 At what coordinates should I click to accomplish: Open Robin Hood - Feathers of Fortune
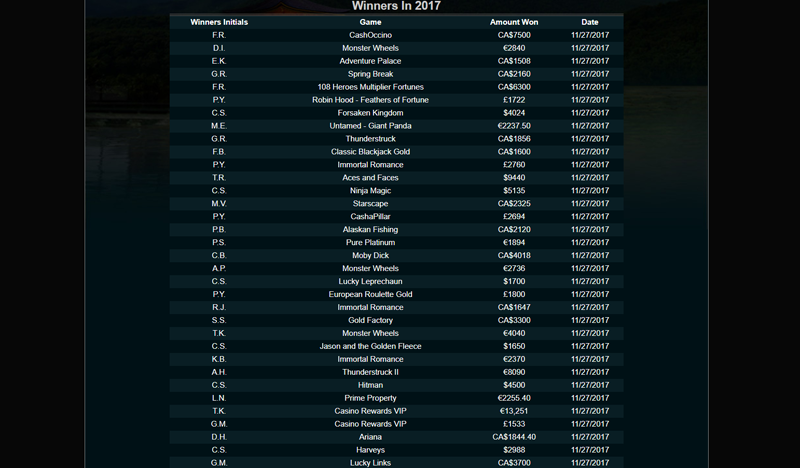370,100
